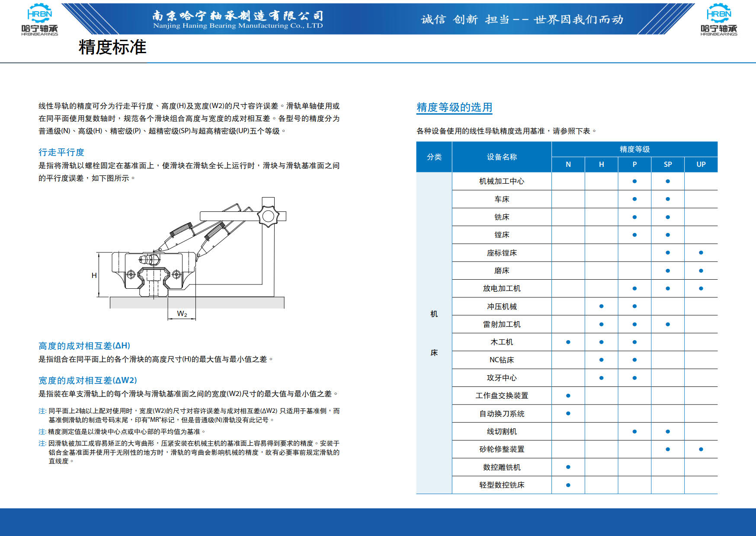Image resolution: width=756 pixels, height=536 pixels.
Task: Click the P dot in NC钻床 row
Action: pos(634,360)
